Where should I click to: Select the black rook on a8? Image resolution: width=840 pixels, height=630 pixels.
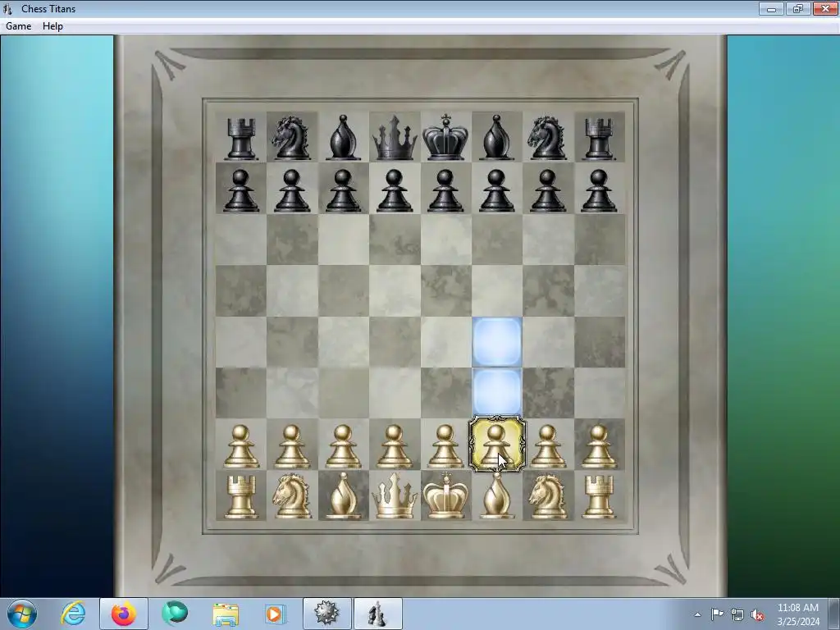click(240, 138)
